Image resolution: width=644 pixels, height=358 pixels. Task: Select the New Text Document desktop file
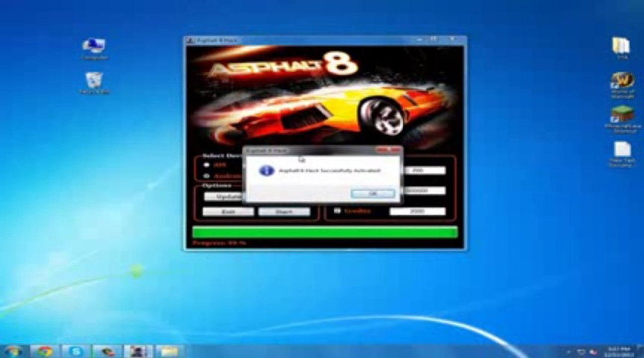(622, 155)
